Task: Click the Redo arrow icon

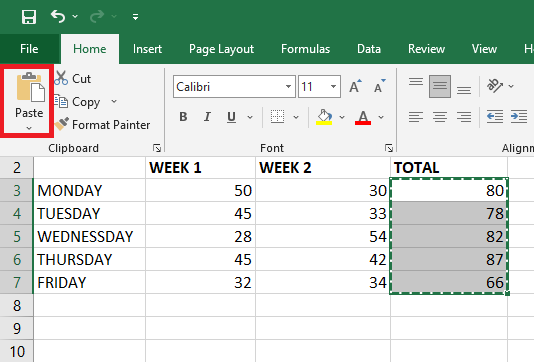Action: (x=97, y=16)
